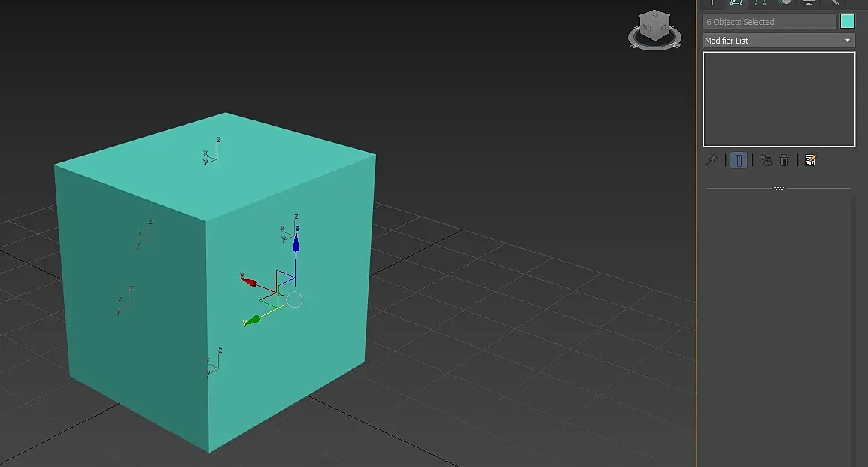Open the Hierarchy panel tab
The height and width of the screenshot is (467, 868).
[760, 3]
